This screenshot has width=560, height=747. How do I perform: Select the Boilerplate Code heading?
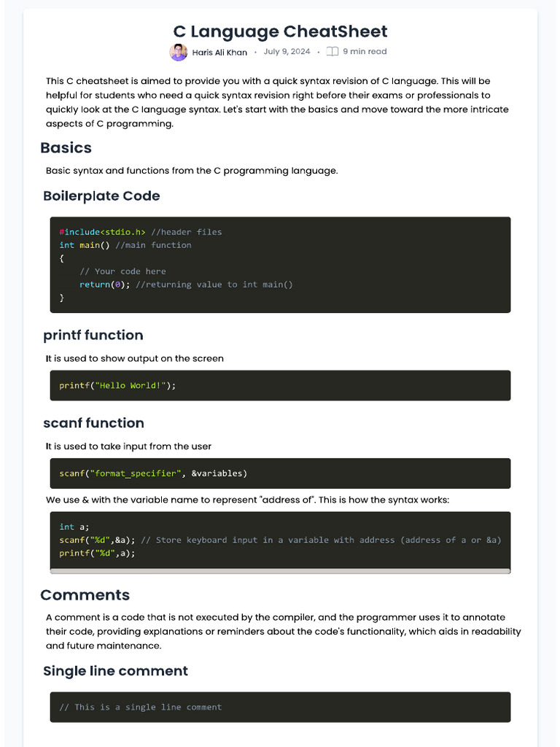pos(101,196)
